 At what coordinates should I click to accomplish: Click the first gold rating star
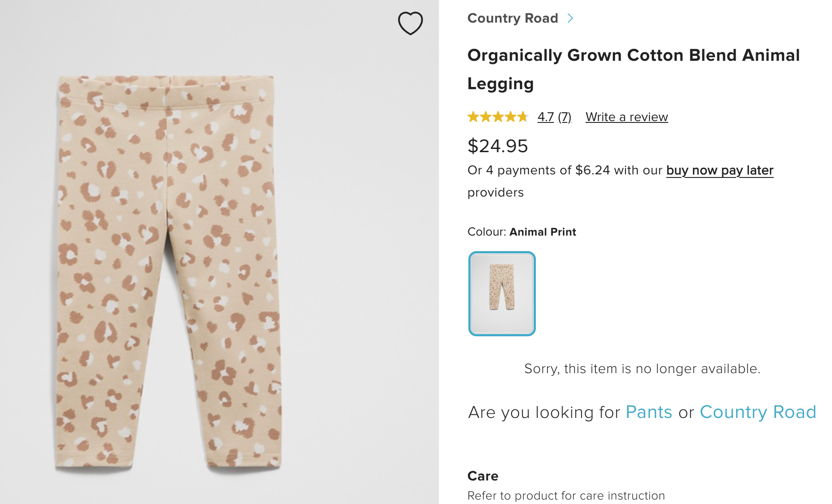coord(473,117)
